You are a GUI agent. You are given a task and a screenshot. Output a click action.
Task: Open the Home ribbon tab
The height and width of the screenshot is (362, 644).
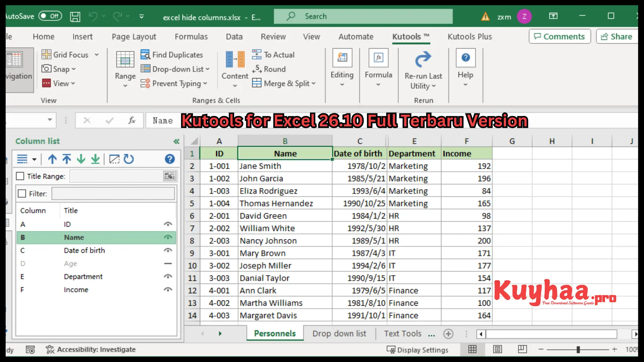(x=44, y=37)
